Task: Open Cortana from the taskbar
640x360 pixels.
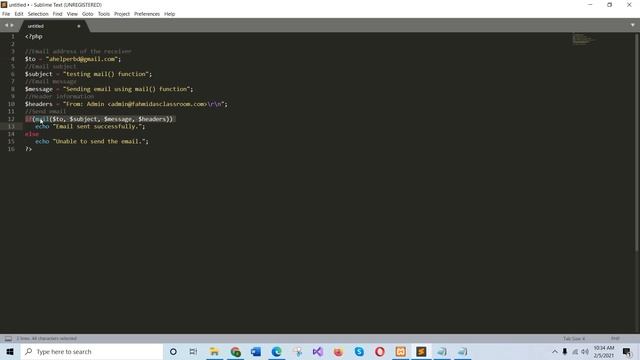Action: [x=173, y=351]
